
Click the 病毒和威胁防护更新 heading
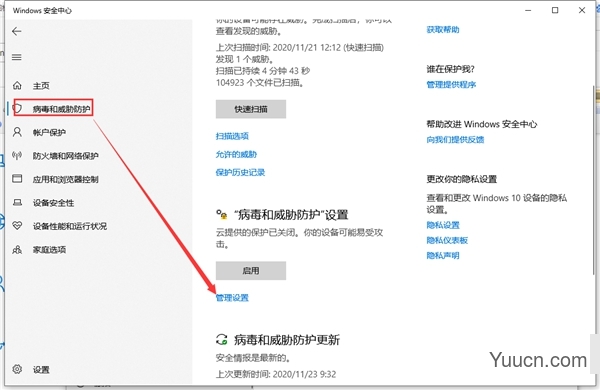tap(287, 339)
